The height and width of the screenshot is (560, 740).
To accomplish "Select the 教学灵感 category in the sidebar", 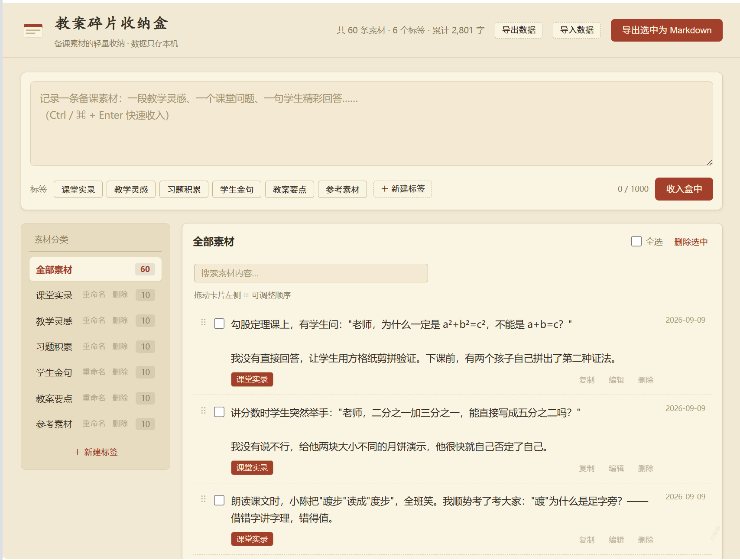I will pyautogui.click(x=54, y=321).
